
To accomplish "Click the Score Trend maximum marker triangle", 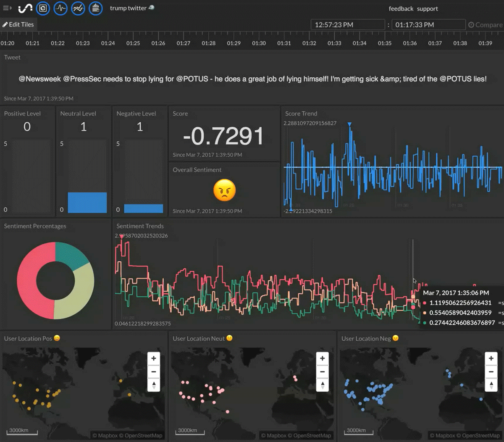I will pos(349,124).
